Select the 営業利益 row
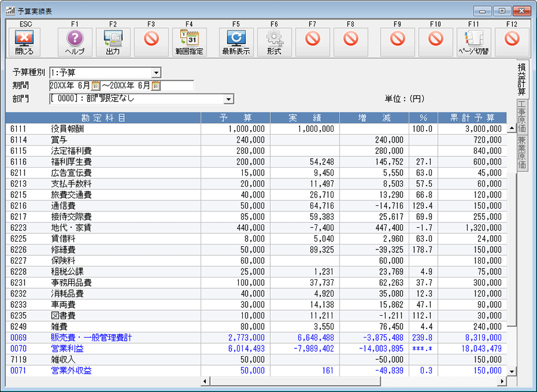 click(256, 348)
